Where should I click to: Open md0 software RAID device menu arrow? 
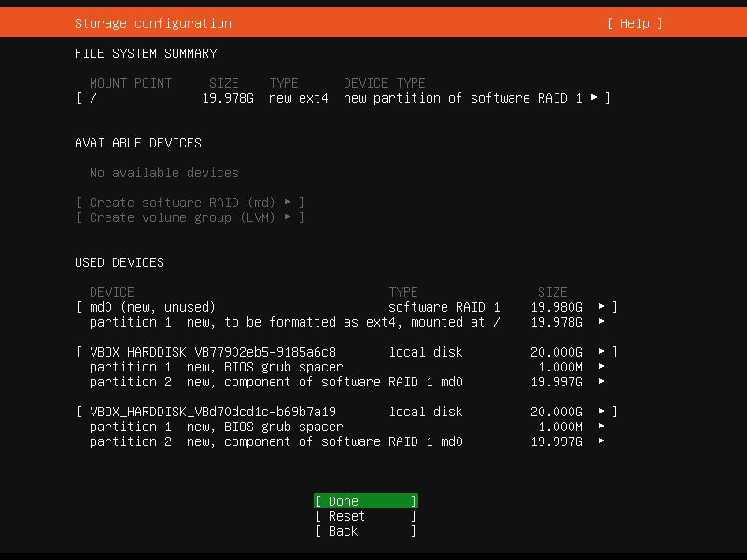[601, 307]
